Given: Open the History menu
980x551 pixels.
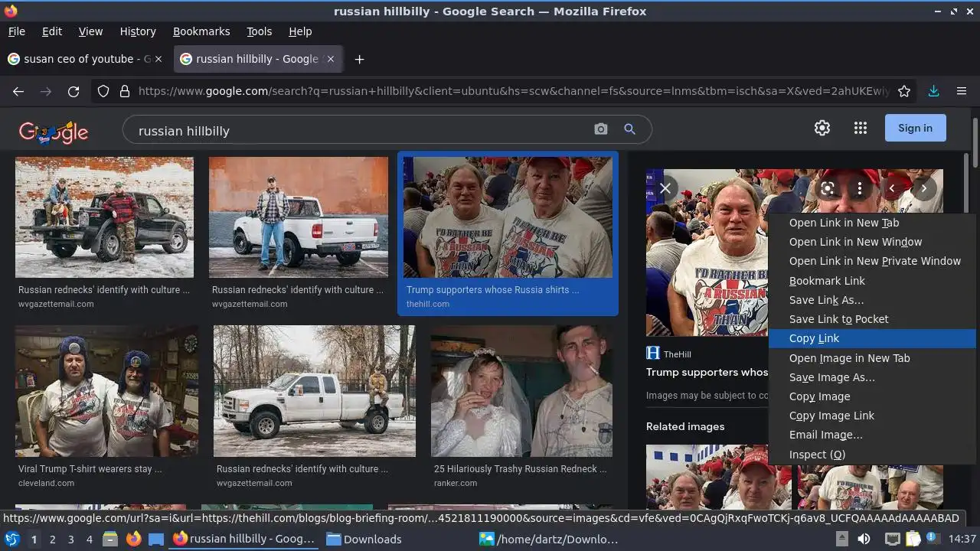Looking at the screenshot, I should [x=138, y=31].
